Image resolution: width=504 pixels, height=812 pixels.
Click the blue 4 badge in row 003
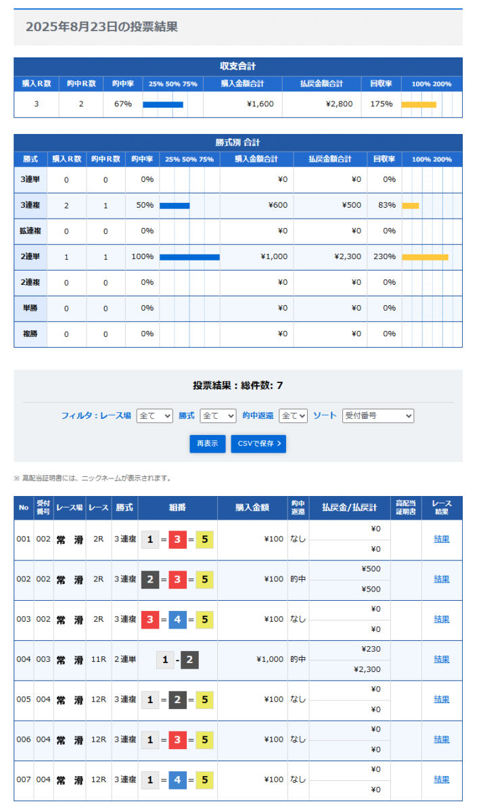click(177, 620)
